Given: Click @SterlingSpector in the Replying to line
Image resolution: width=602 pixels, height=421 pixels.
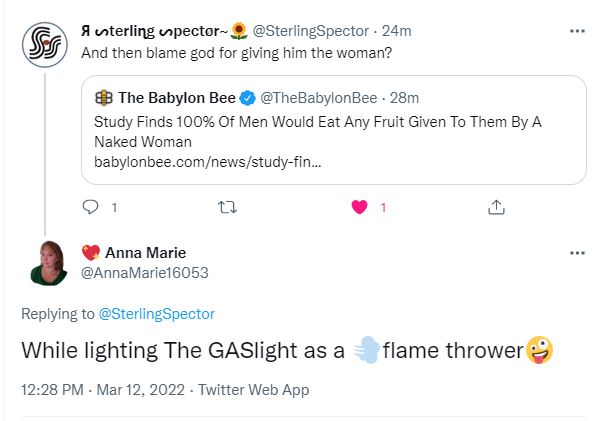Looking at the screenshot, I should point(156,314).
